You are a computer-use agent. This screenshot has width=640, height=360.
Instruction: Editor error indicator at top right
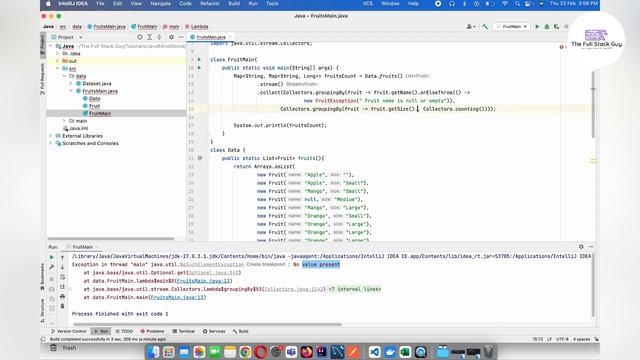click(x=563, y=47)
